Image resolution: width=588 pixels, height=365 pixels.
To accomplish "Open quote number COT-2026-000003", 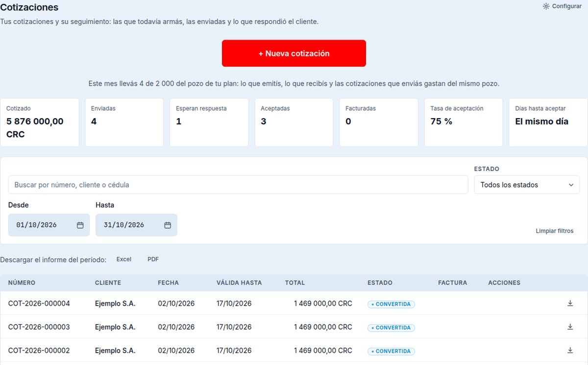I will pos(39,327).
